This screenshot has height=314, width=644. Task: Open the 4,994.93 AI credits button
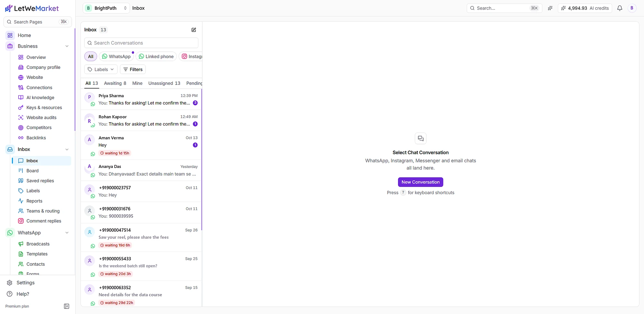[x=585, y=8]
